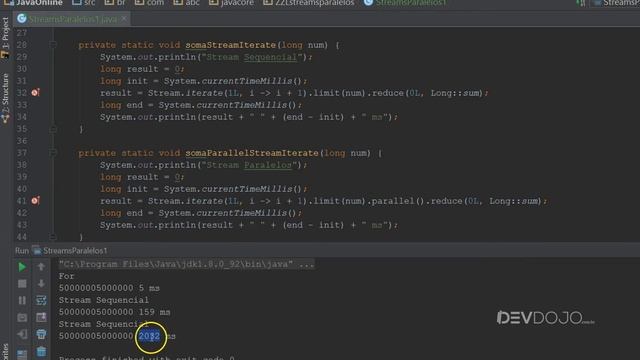Open the 2: Structure tool window
This screenshot has width=640, height=360.
tap(5, 98)
